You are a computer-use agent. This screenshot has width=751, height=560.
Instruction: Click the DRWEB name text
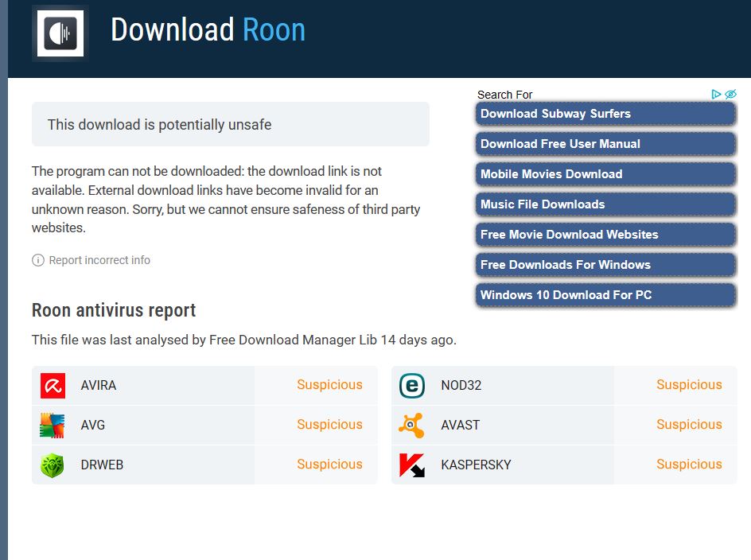point(102,465)
